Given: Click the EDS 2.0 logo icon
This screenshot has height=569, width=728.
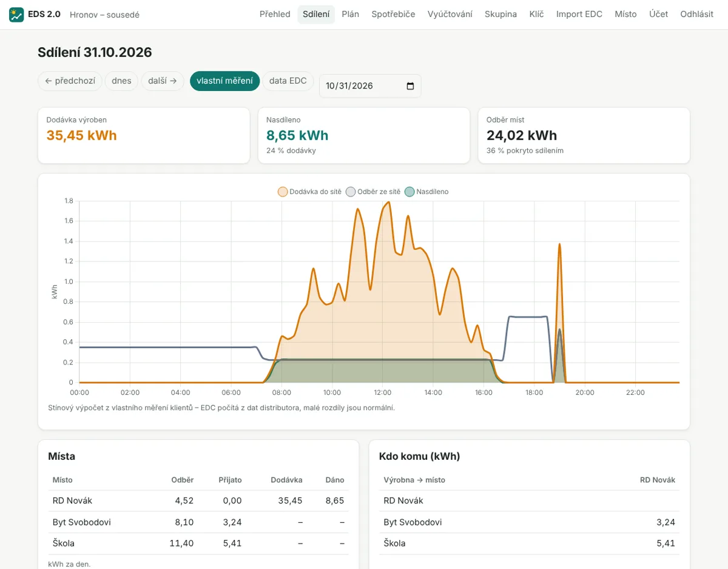Looking at the screenshot, I should click(x=16, y=15).
